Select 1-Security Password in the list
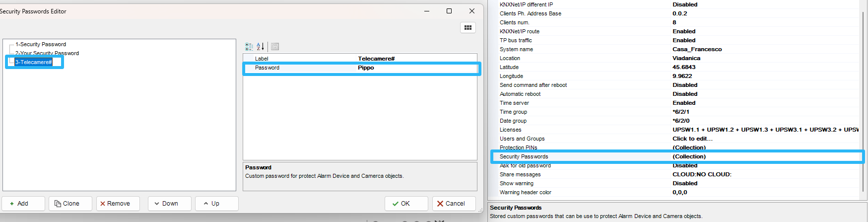Image resolution: width=868 pixels, height=222 pixels. coord(41,44)
